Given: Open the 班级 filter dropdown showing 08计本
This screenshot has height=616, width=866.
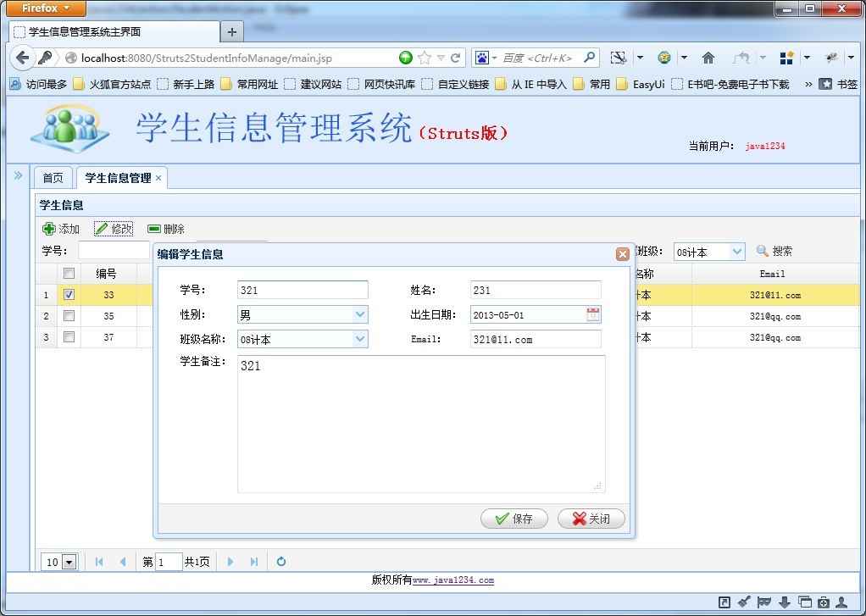Looking at the screenshot, I should coord(736,252).
